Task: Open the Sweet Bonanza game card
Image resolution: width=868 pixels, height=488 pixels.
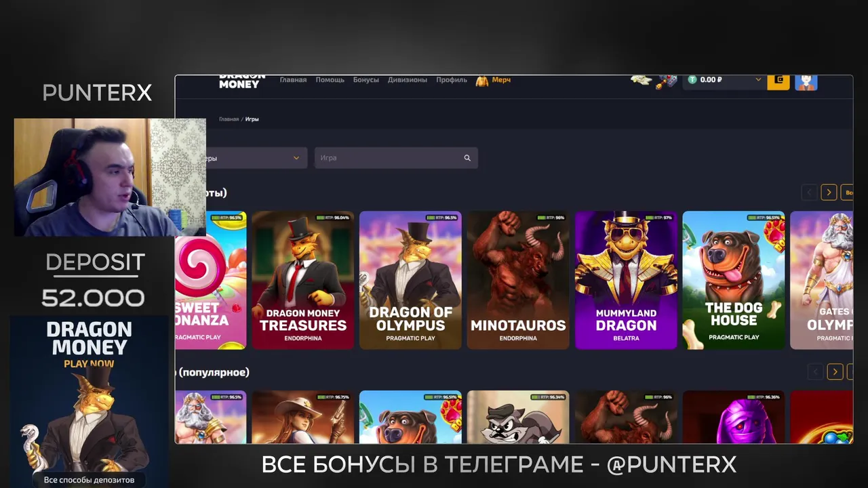Action: (211, 280)
